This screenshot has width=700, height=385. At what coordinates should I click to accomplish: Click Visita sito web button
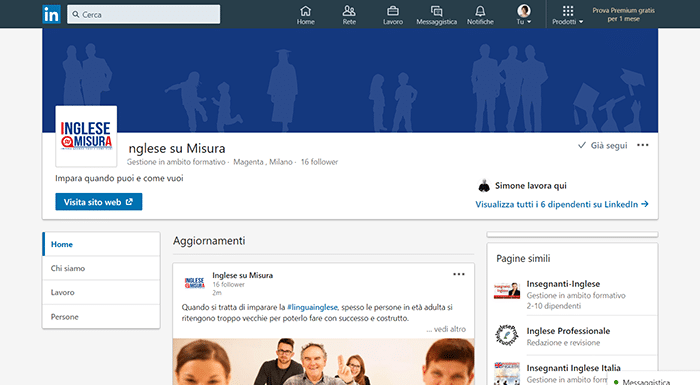99,202
